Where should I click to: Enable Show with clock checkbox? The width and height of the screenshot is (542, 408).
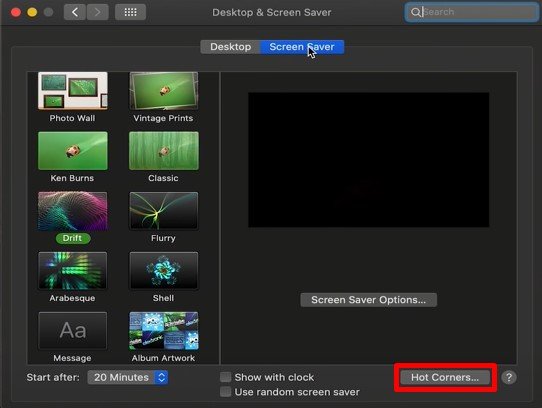coord(226,377)
